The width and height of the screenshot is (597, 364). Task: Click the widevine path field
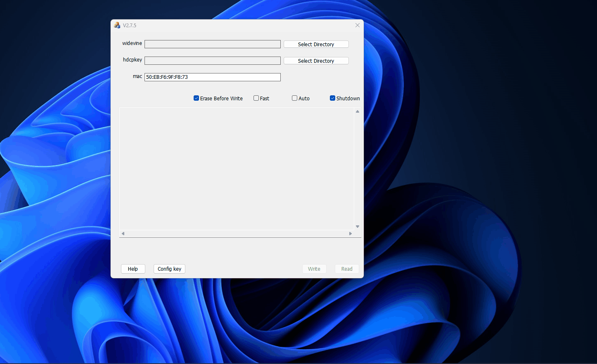click(x=213, y=44)
